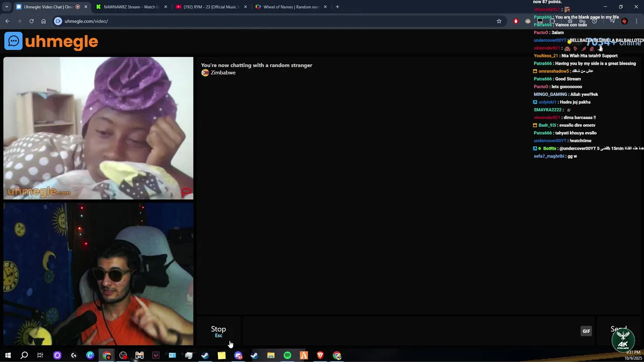
Task: Open the red hand ad-blocker extension
Action: 516,21
